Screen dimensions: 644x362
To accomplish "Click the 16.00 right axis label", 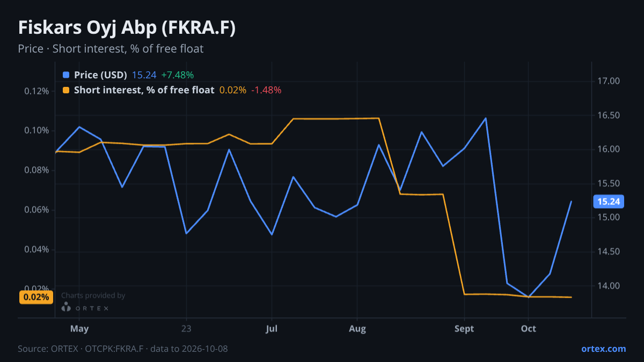I will click(609, 150).
